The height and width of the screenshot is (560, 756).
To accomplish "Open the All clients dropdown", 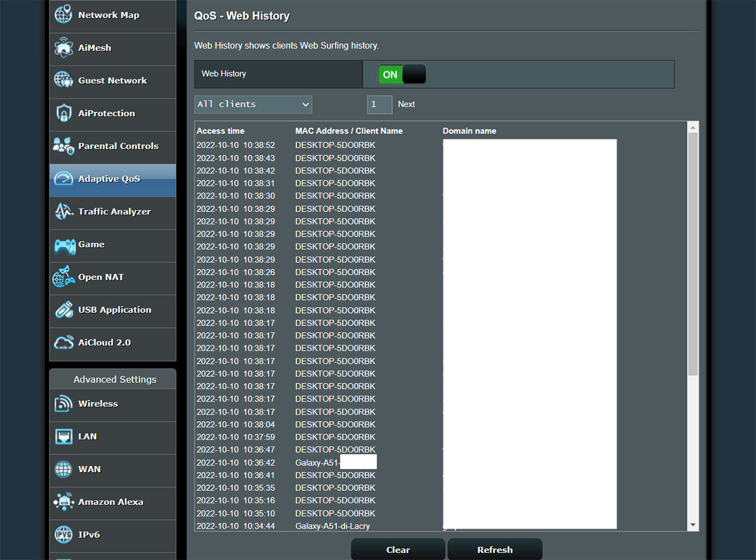I will tap(253, 104).
